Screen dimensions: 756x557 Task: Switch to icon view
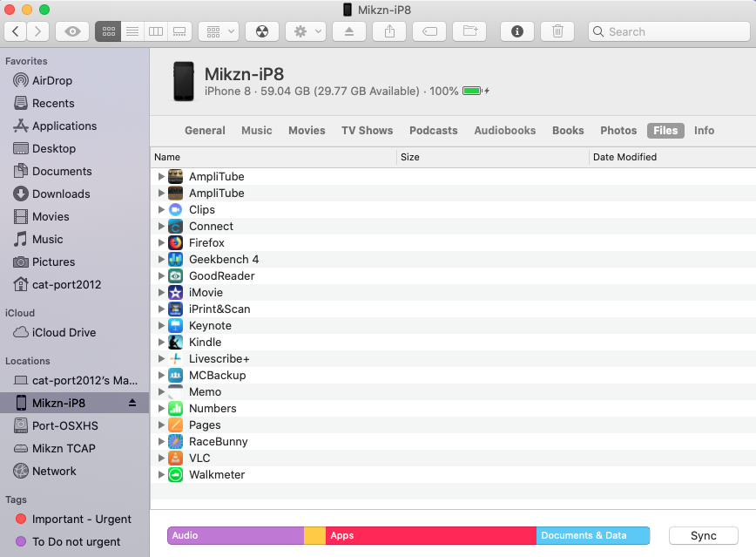(x=108, y=31)
